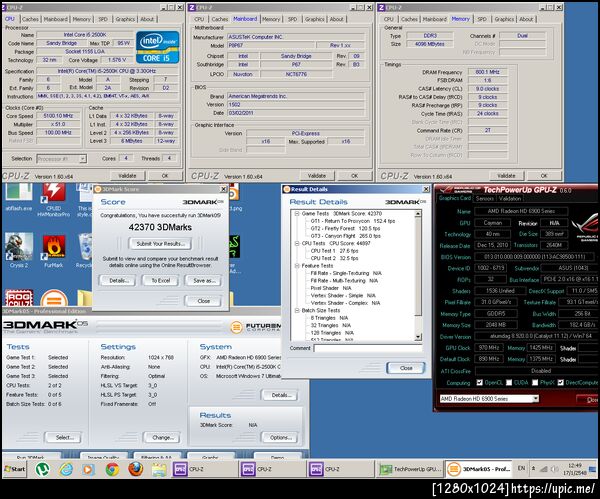Viewport: 600px width, 499px height.
Task: Open the atiflash.exe desktop icon
Action: click(18, 197)
